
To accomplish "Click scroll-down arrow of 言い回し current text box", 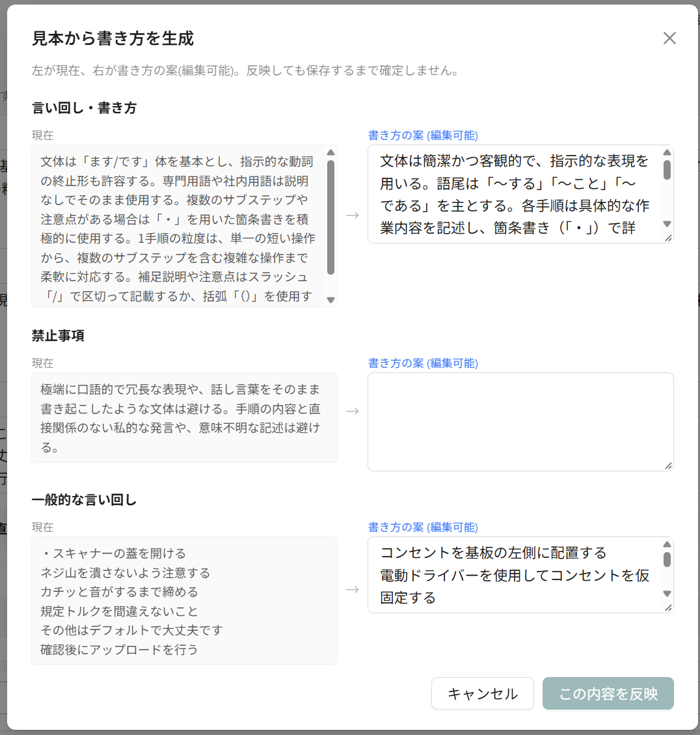I will click(330, 300).
